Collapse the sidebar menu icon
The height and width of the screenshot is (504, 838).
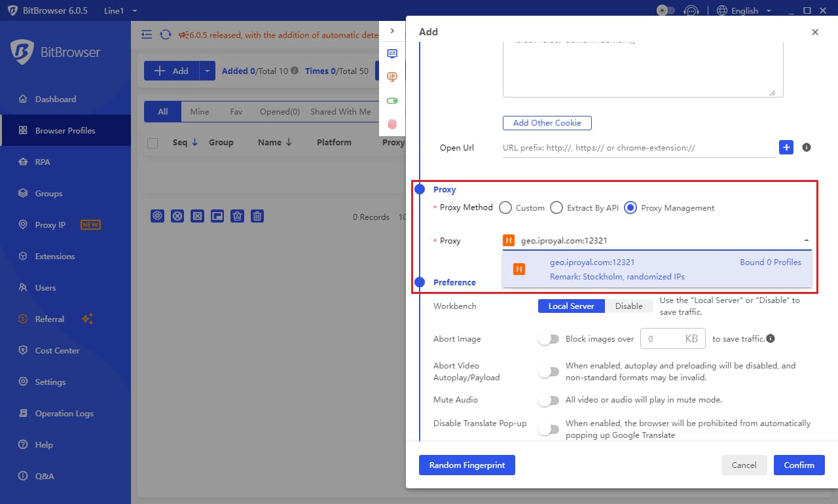coord(147,35)
